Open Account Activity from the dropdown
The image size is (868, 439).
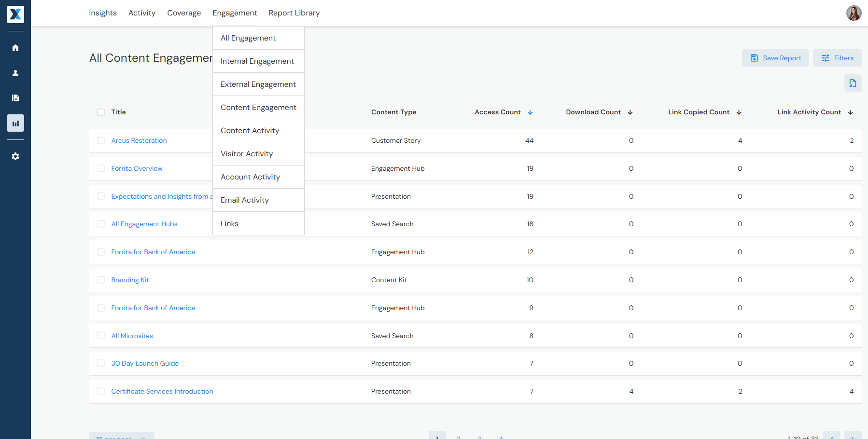click(258, 177)
